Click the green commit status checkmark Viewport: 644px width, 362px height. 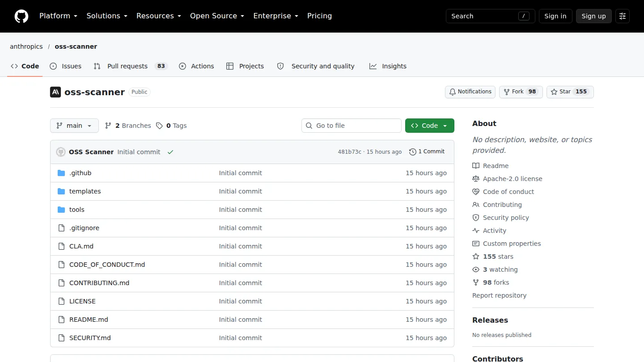pos(170,152)
